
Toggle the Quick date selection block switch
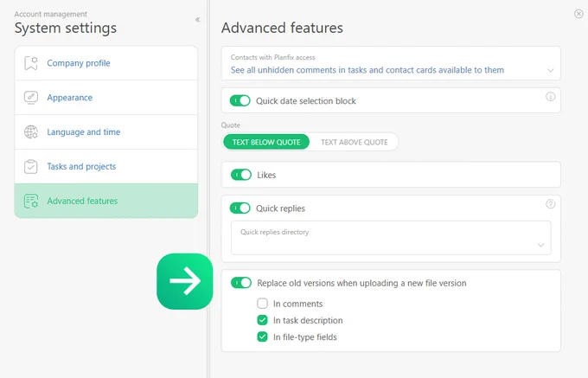(240, 100)
